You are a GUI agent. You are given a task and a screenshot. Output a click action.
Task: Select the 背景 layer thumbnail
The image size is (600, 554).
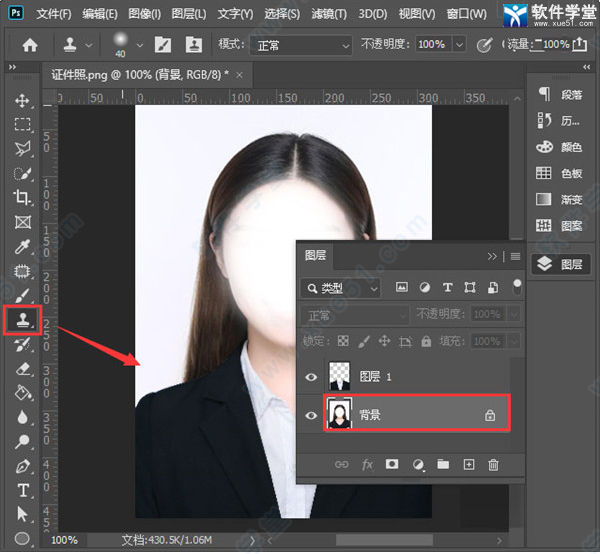coord(339,414)
